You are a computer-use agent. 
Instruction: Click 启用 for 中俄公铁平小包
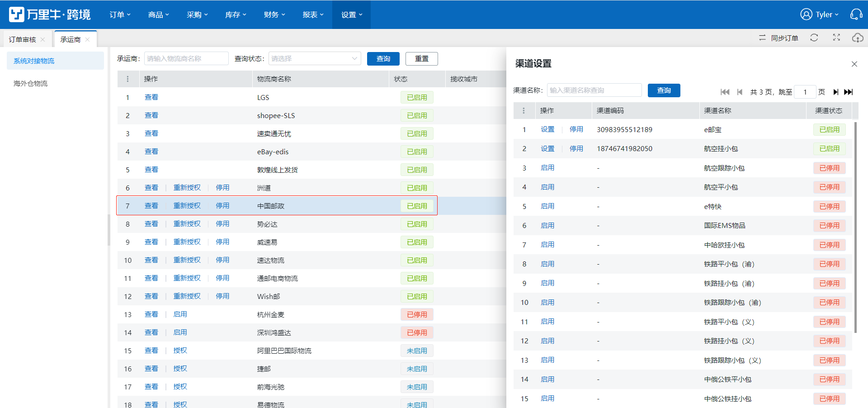547,380
